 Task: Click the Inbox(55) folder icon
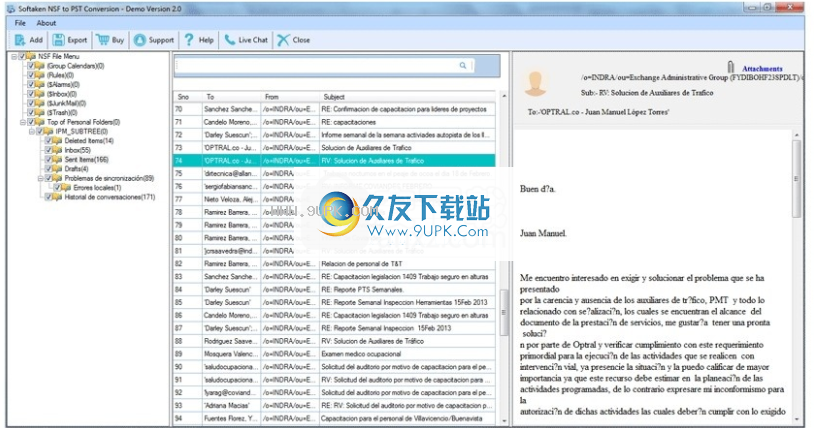(x=58, y=150)
